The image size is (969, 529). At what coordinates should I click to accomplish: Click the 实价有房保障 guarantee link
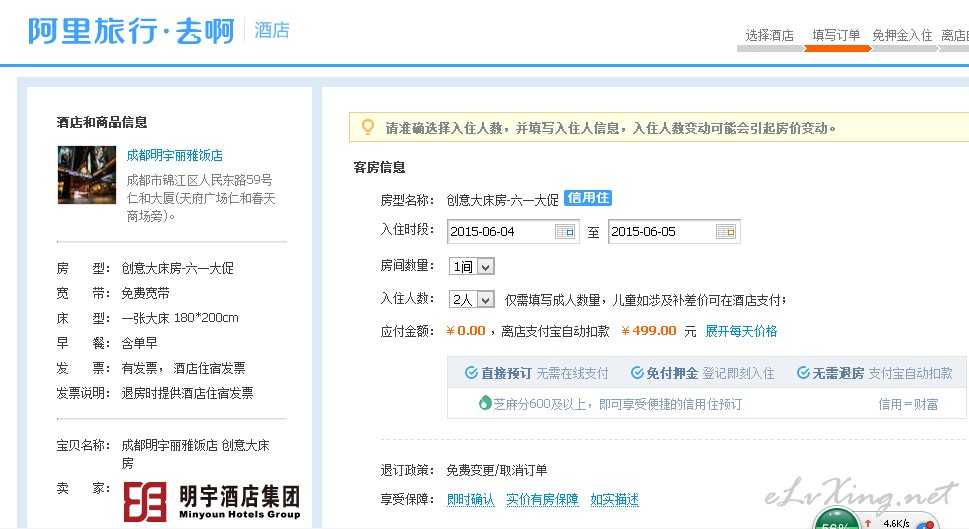[542, 499]
